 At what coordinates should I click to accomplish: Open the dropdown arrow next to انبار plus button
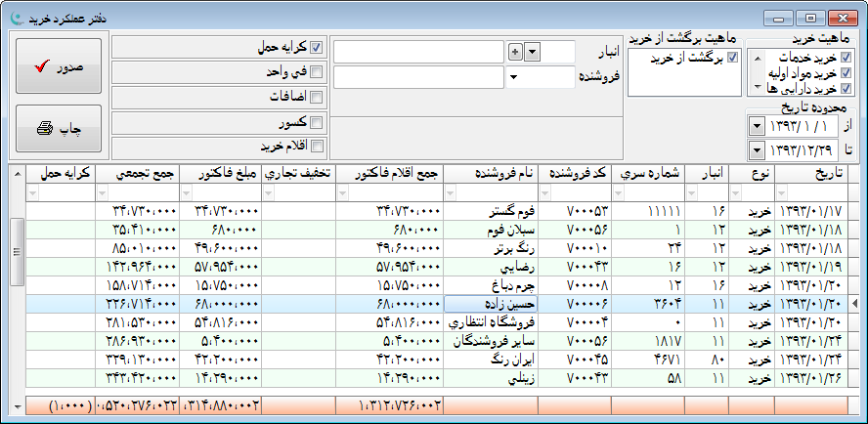point(531,51)
